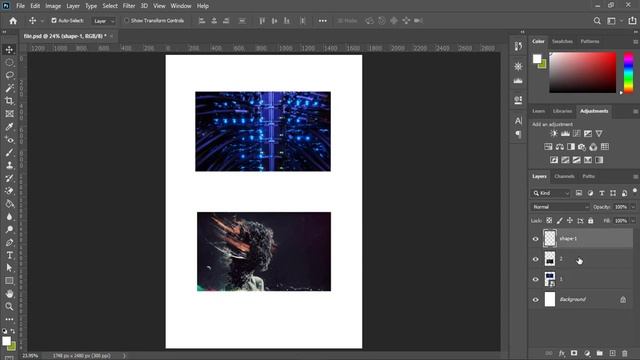640x360 pixels.
Task: Select the Eyedropper tool
Action: pos(9,127)
